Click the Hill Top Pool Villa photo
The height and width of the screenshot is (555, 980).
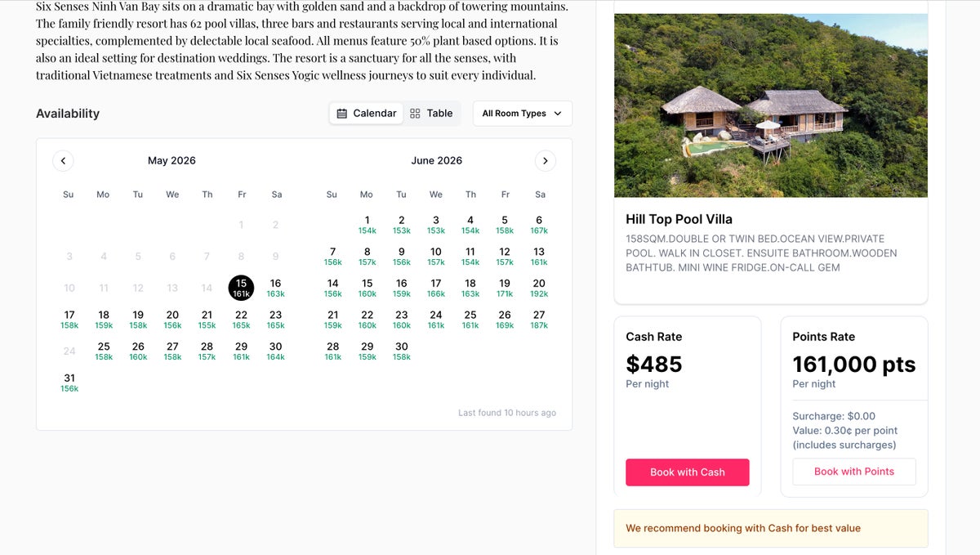770,105
